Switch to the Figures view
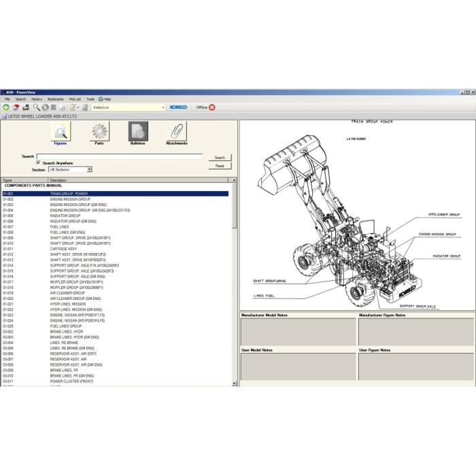 [61, 133]
